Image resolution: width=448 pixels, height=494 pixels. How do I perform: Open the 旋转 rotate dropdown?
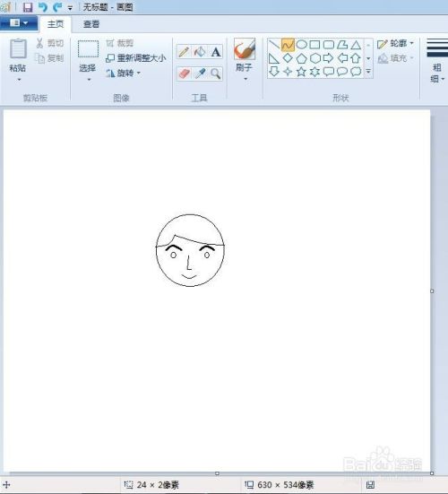click(124, 74)
